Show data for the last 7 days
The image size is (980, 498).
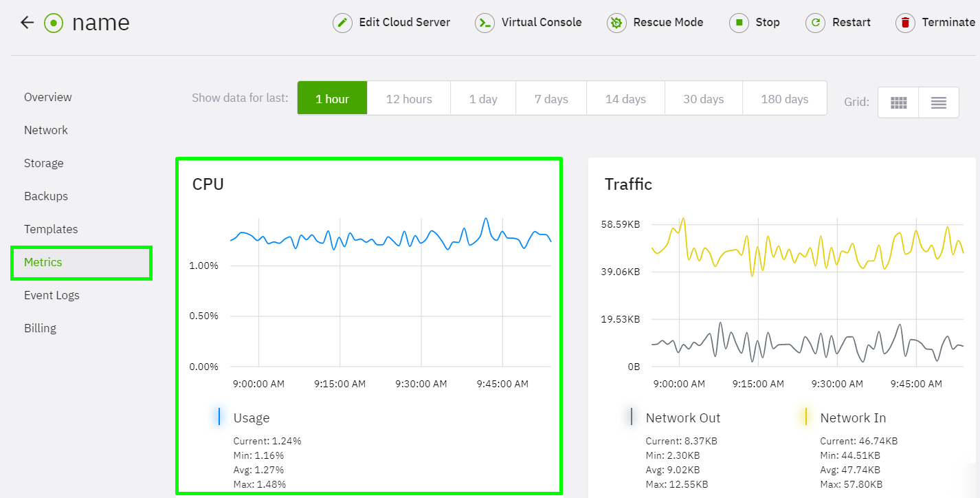click(550, 98)
